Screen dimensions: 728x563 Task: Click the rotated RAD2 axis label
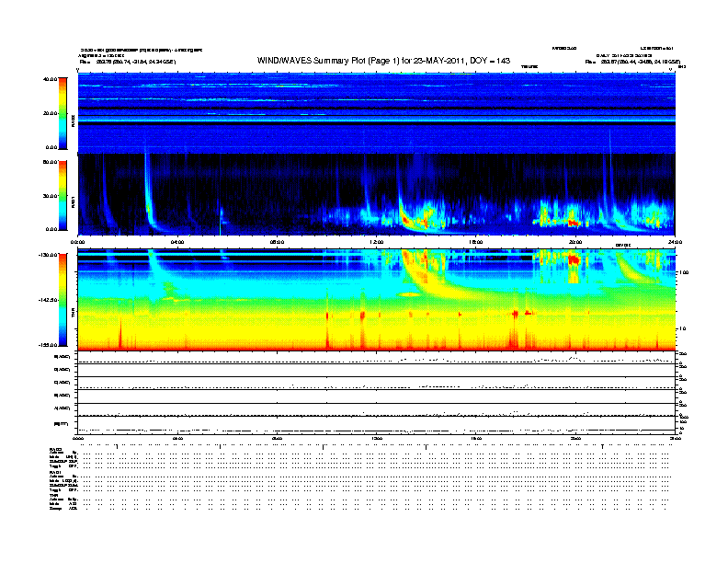73,121
